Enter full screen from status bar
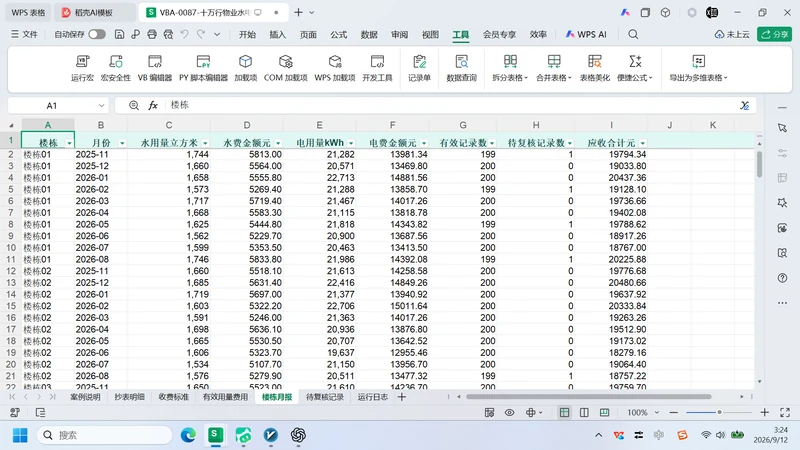The image size is (800, 450). [785, 412]
